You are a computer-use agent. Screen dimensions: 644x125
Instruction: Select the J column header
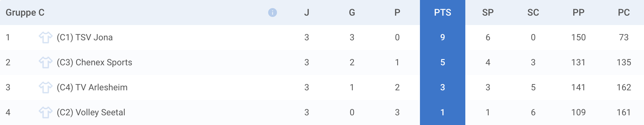[307, 12]
